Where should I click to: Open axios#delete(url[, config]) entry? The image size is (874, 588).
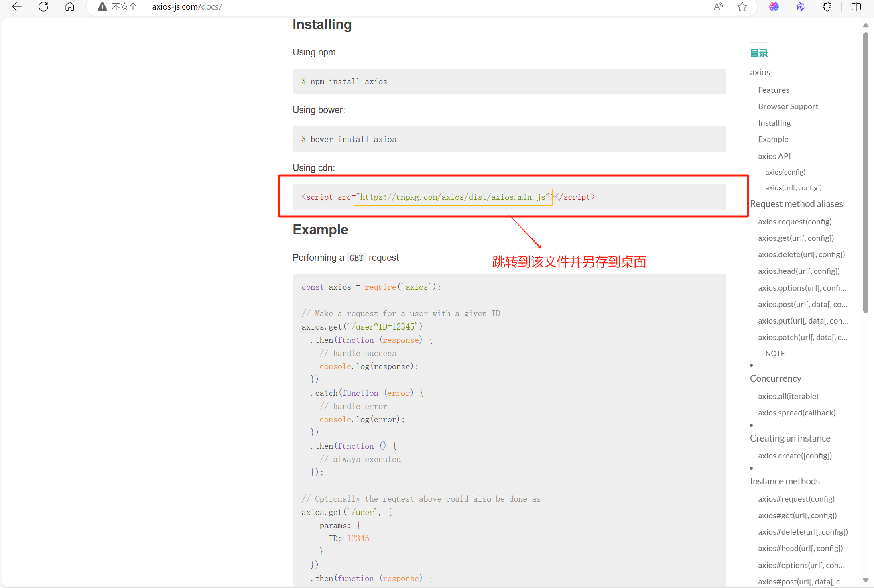[803, 532]
